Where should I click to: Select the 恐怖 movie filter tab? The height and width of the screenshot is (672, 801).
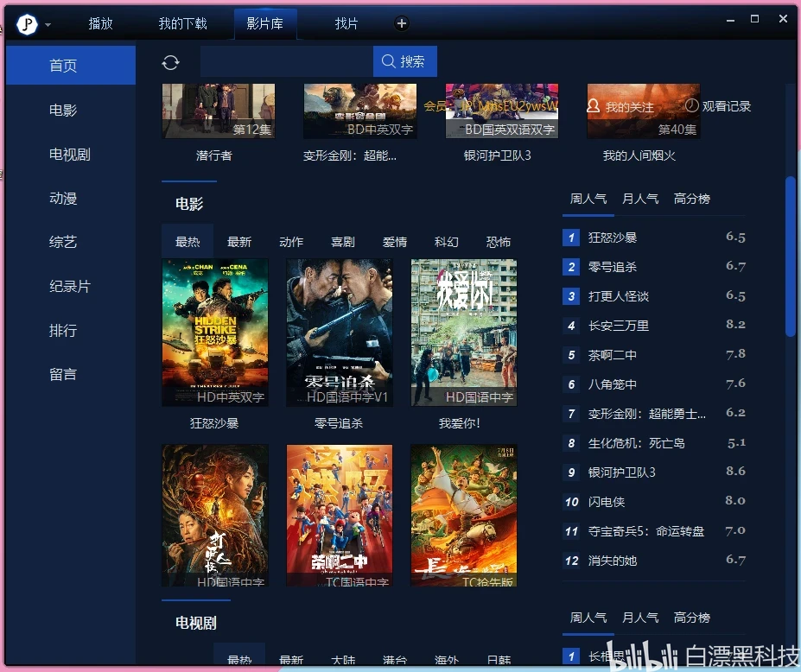coord(499,242)
